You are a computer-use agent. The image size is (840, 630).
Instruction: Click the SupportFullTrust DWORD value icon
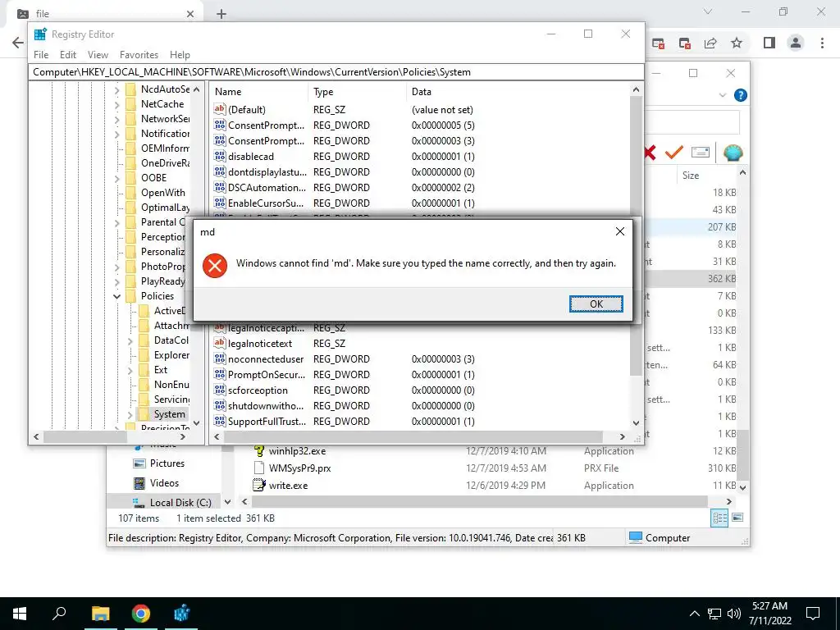coord(220,421)
